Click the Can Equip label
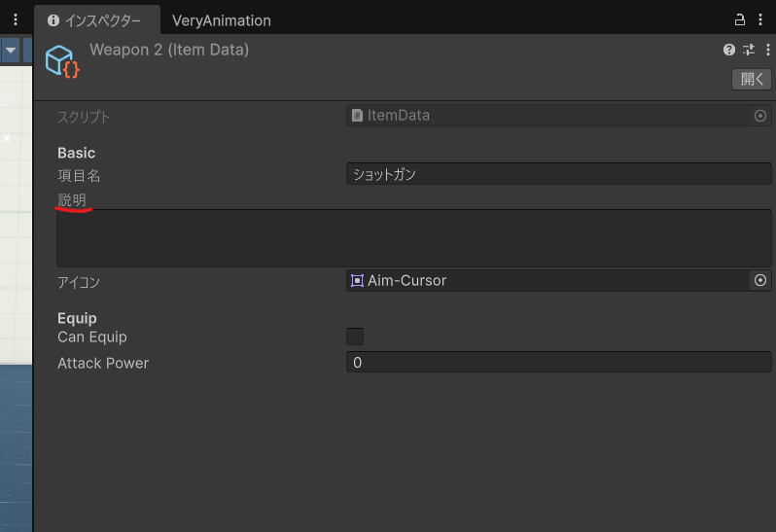The height and width of the screenshot is (532, 776). click(92, 337)
